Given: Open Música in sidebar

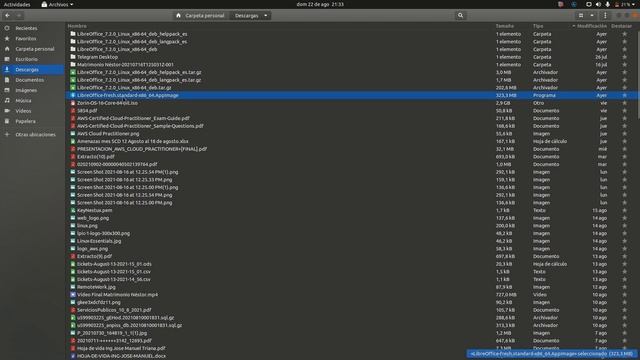Looking at the screenshot, I should point(23,100).
